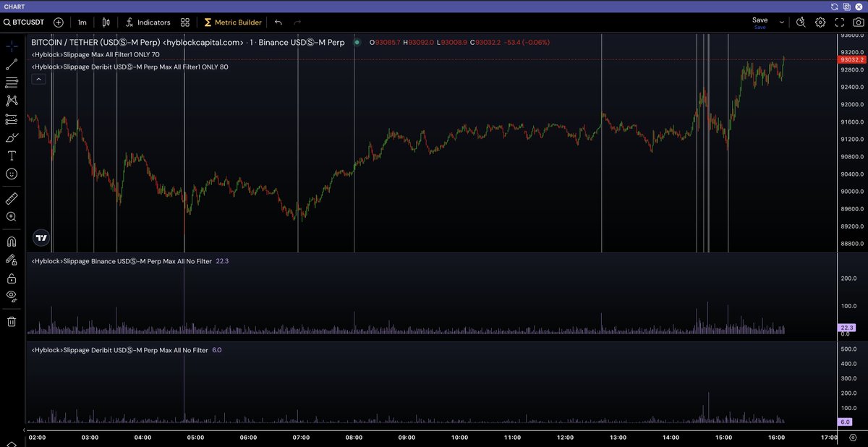Viewport: 868px width, 447px height.
Task: Select the ruler measure tool
Action: pyautogui.click(x=12, y=197)
